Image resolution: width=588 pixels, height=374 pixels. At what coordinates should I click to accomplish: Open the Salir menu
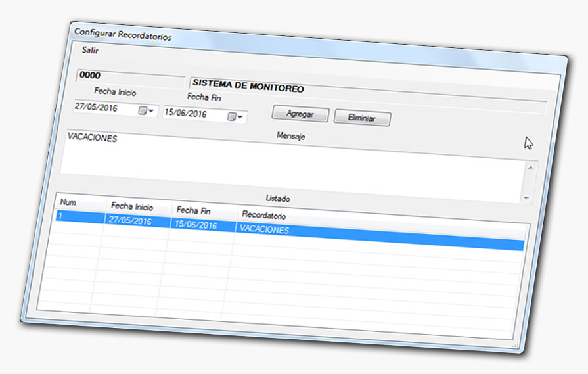[x=90, y=51]
